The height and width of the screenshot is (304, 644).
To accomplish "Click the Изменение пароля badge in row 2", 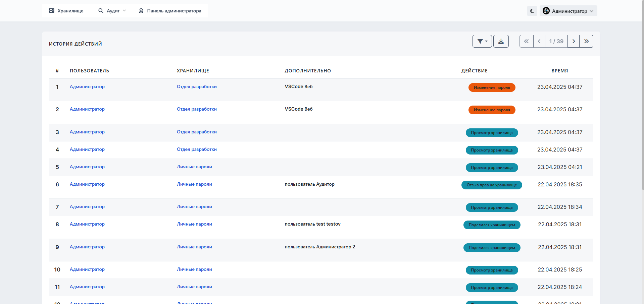I will coord(492,110).
